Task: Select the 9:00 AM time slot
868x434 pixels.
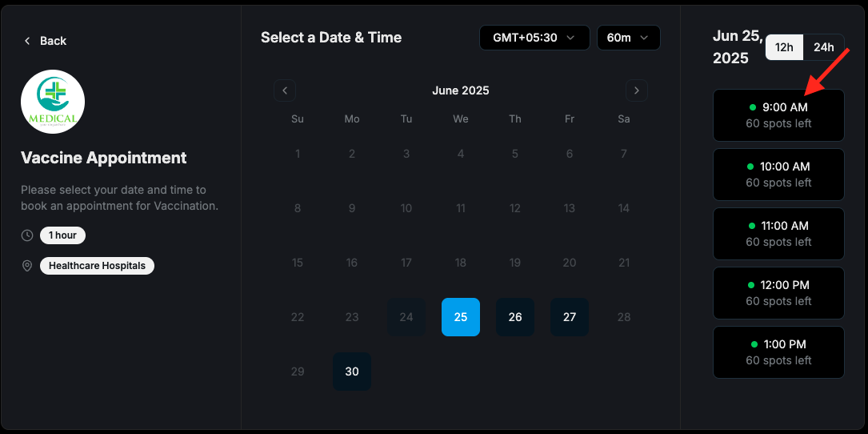Action: click(x=778, y=115)
